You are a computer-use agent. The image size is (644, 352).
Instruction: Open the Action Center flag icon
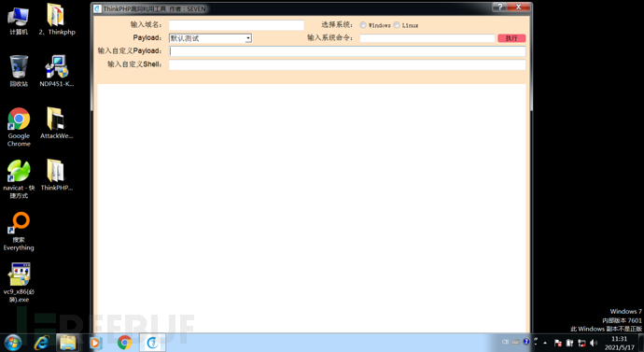click(558, 343)
